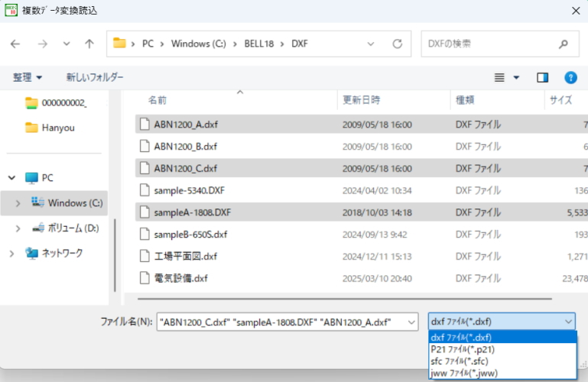Click 新しいフォルダー button
This screenshot has height=382, width=588.
point(94,77)
